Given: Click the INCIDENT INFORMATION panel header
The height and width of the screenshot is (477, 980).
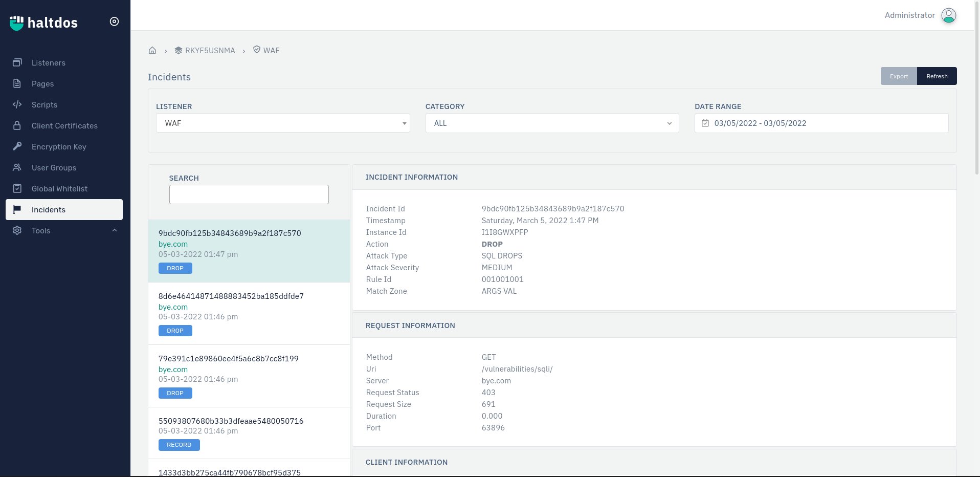Looking at the screenshot, I should click(x=654, y=177).
